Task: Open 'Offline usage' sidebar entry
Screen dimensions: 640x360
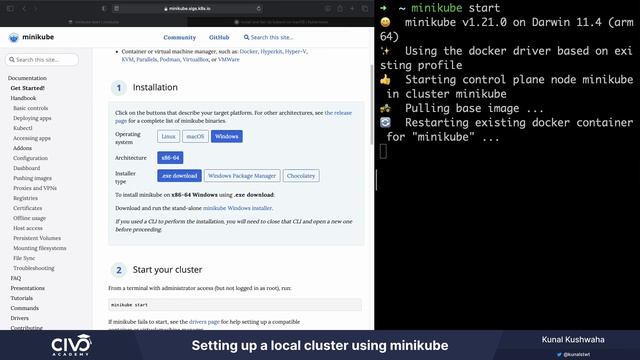Action: [29, 218]
